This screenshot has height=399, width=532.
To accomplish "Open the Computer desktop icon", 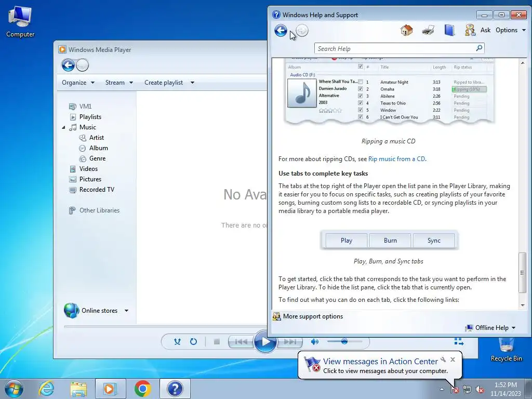I will pyautogui.click(x=20, y=21).
